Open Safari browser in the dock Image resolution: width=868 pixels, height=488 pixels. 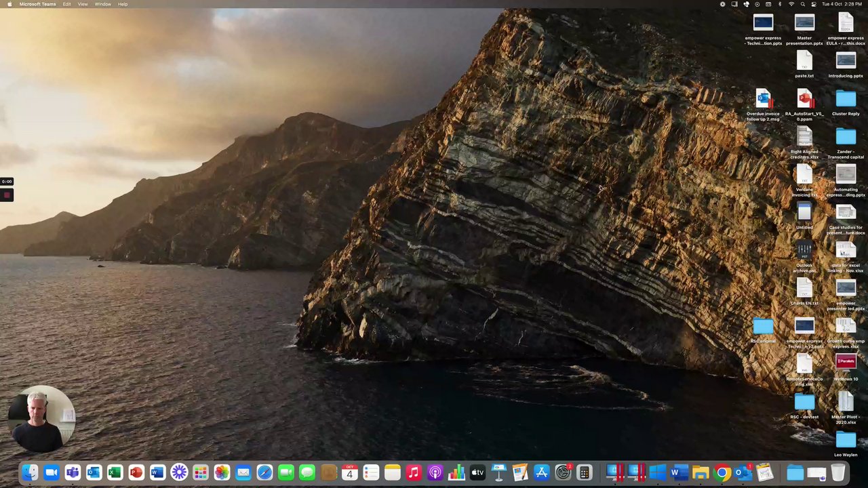pos(264,472)
